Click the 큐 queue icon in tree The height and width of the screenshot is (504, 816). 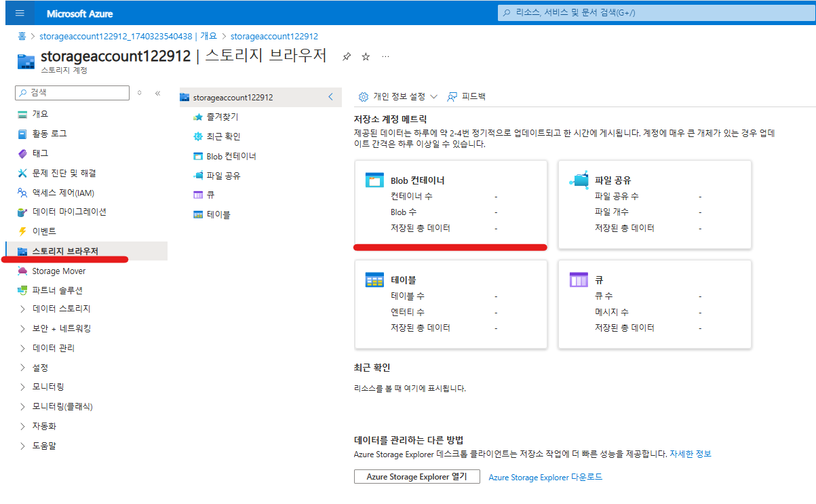point(198,195)
